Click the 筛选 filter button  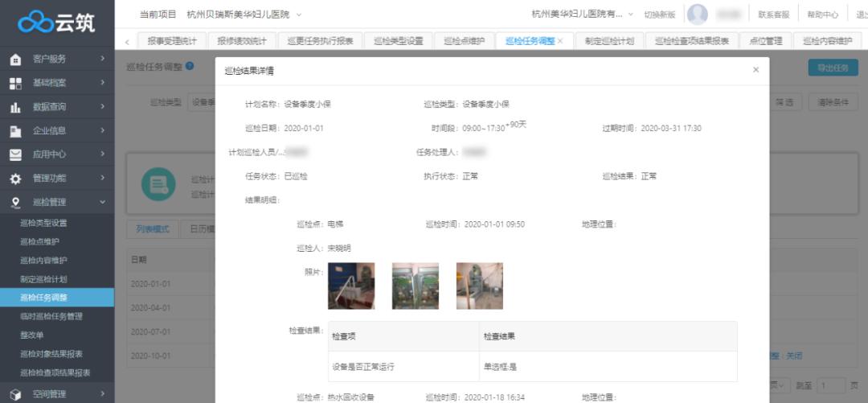(x=785, y=102)
